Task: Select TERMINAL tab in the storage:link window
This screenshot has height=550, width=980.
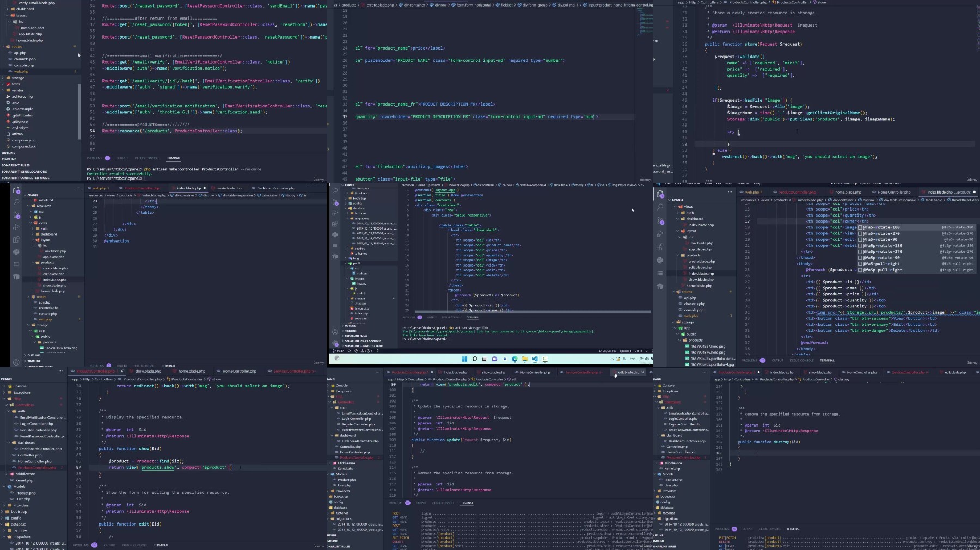Action: pos(473,317)
